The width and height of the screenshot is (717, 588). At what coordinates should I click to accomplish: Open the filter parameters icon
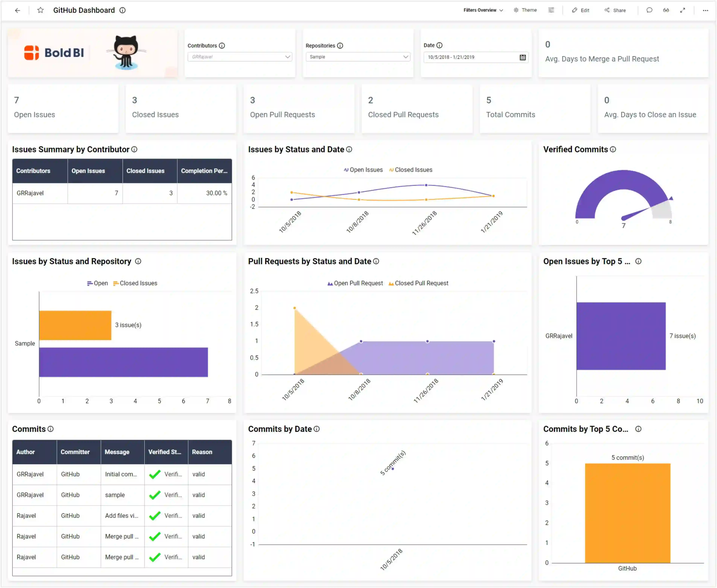[x=551, y=10]
